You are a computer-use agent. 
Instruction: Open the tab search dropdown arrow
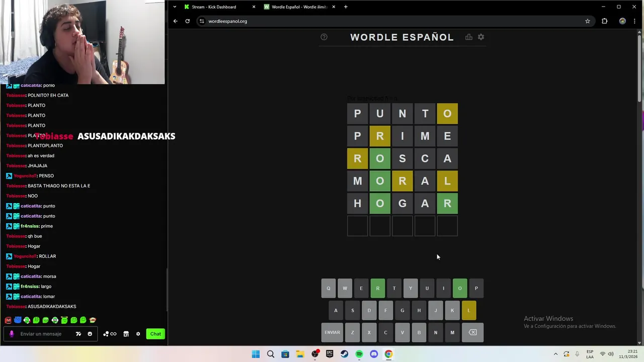coord(175,7)
